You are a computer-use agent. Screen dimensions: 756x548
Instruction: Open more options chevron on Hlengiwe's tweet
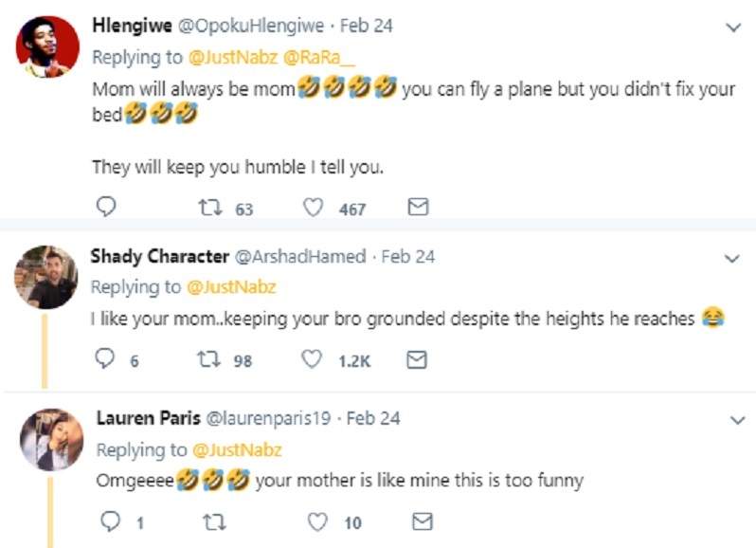pyautogui.click(x=731, y=27)
